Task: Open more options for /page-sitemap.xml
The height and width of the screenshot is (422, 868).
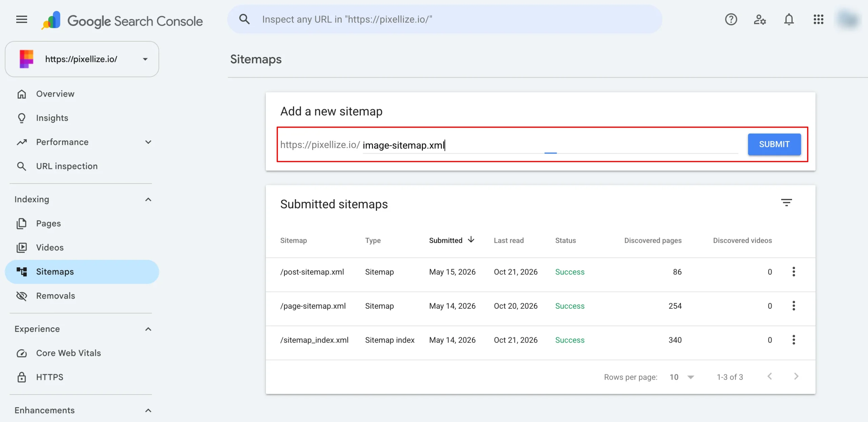Action: 794,306
